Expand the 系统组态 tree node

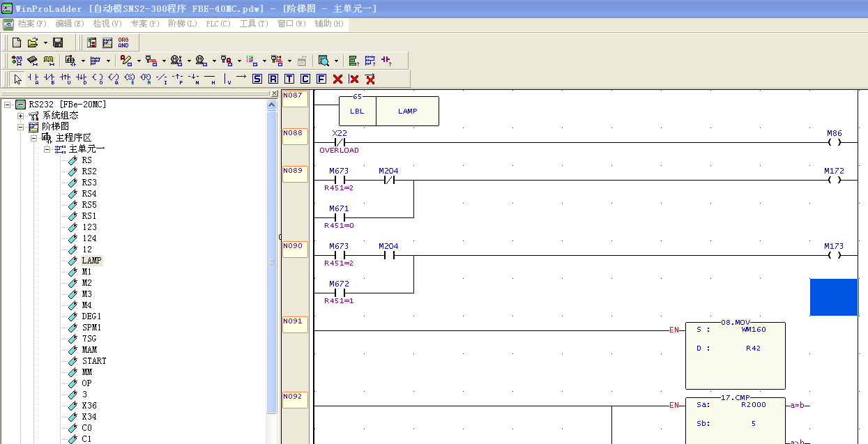[21, 116]
